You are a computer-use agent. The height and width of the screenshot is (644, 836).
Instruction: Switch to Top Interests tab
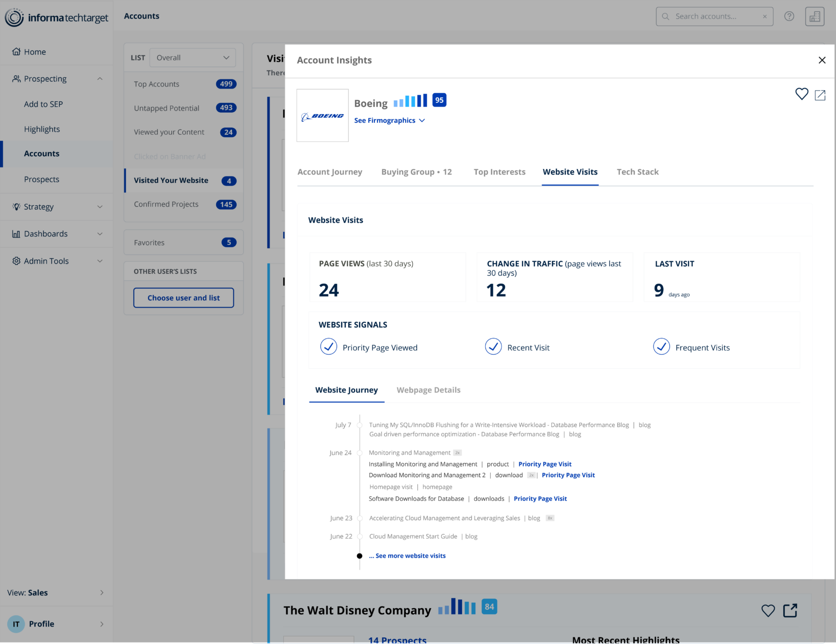tap(499, 172)
